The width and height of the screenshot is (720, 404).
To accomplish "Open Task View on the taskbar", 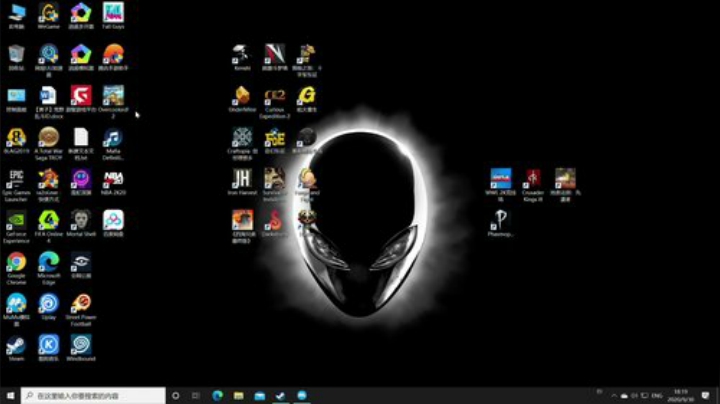I will 196,395.
